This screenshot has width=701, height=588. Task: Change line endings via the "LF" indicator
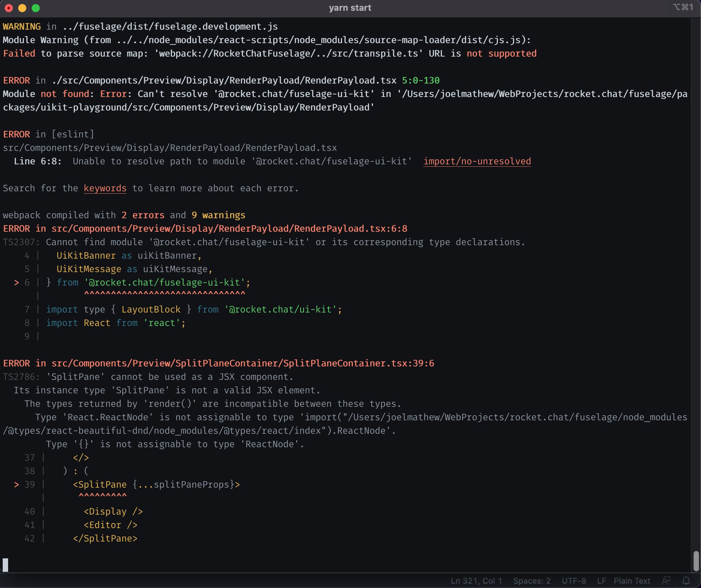pos(602,581)
